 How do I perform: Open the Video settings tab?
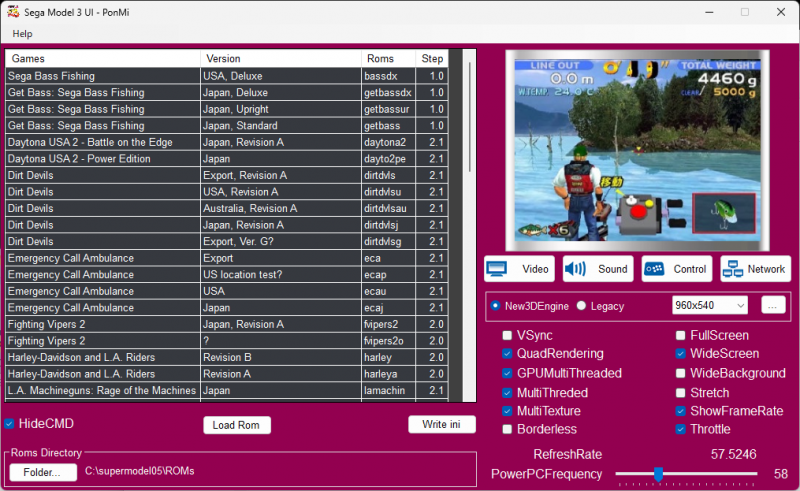click(519, 269)
